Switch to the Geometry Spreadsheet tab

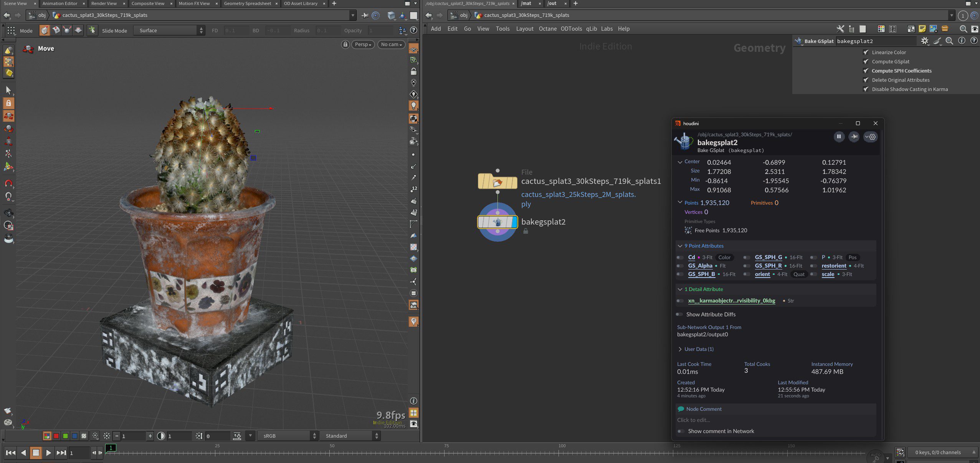point(247,3)
